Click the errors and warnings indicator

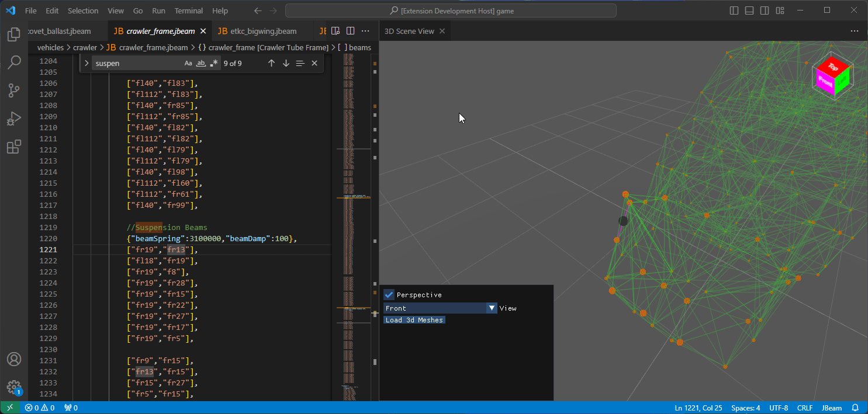click(40, 408)
